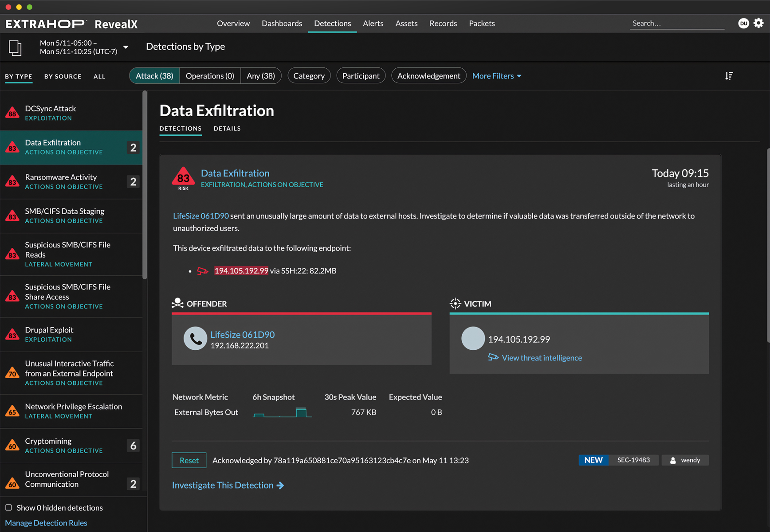Switch to the By Source view tab
Screen dimensions: 770x532
click(x=63, y=76)
